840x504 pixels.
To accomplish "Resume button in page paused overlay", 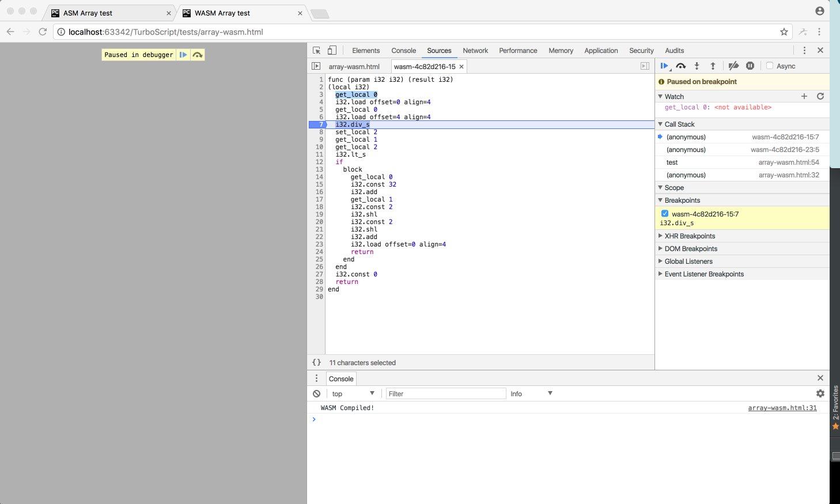I will click(x=183, y=55).
